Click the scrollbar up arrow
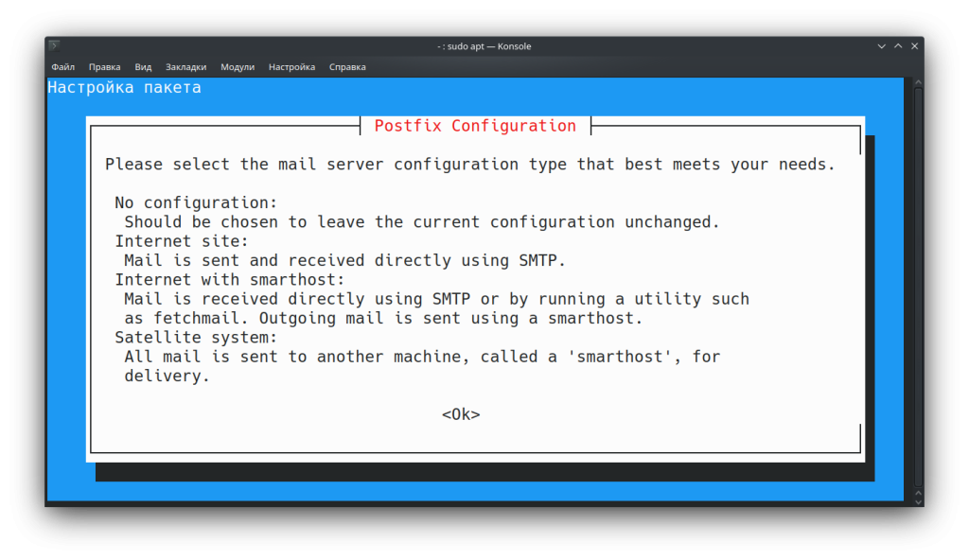The width and height of the screenshot is (969, 560). pyautogui.click(x=918, y=82)
